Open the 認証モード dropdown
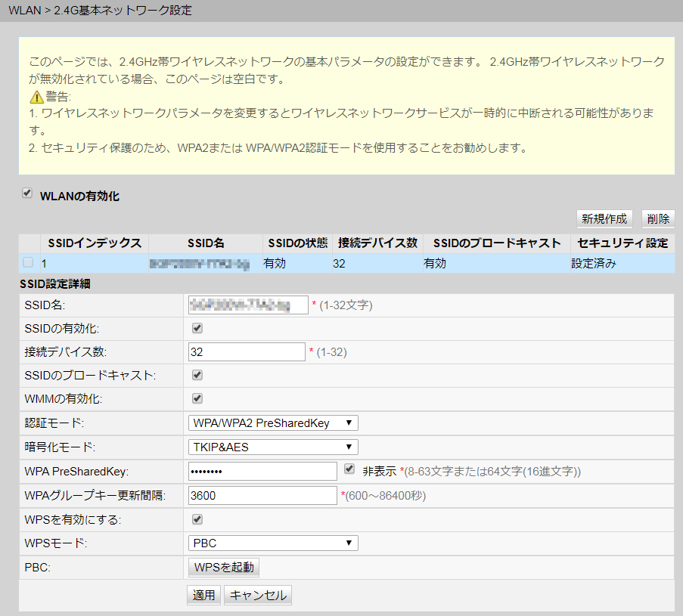This screenshot has height=616, width=683. tap(273, 423)
